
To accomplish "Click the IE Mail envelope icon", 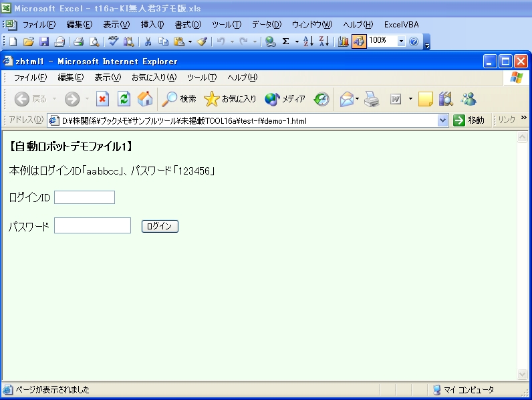I will pos(346,99).
